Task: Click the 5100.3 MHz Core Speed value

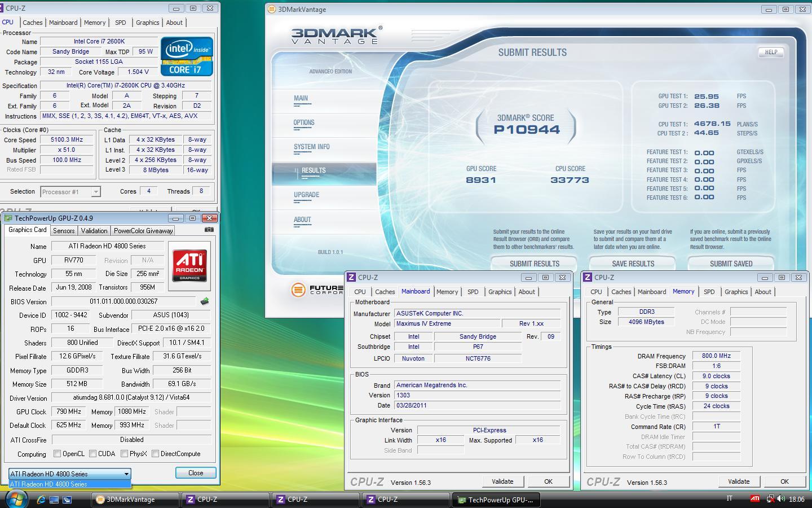Action: click(67, 139)
